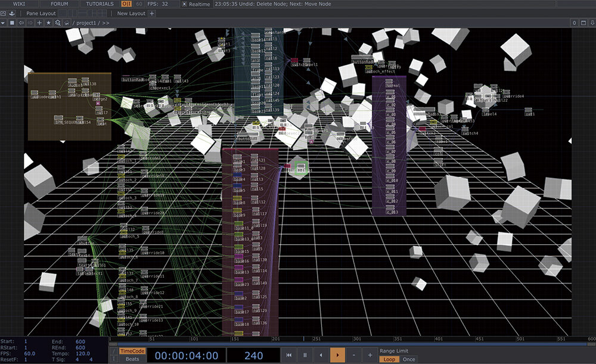
Task: Click the power on/off icon beside Tutorials
Action: click(x=126, y=4)
